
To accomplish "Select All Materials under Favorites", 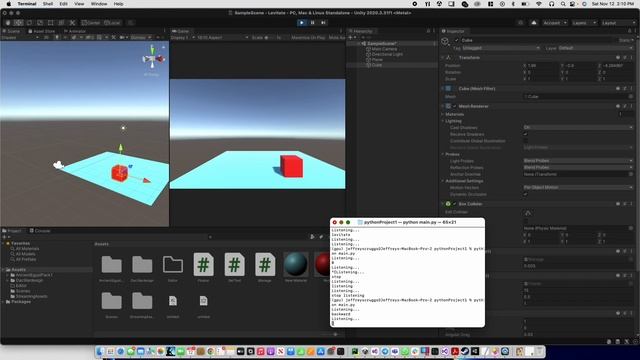I will click(x=27, y=249).
